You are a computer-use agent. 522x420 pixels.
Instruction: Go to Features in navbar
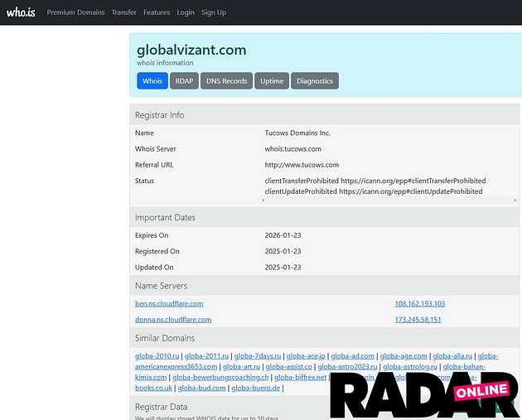pos(157,12)
